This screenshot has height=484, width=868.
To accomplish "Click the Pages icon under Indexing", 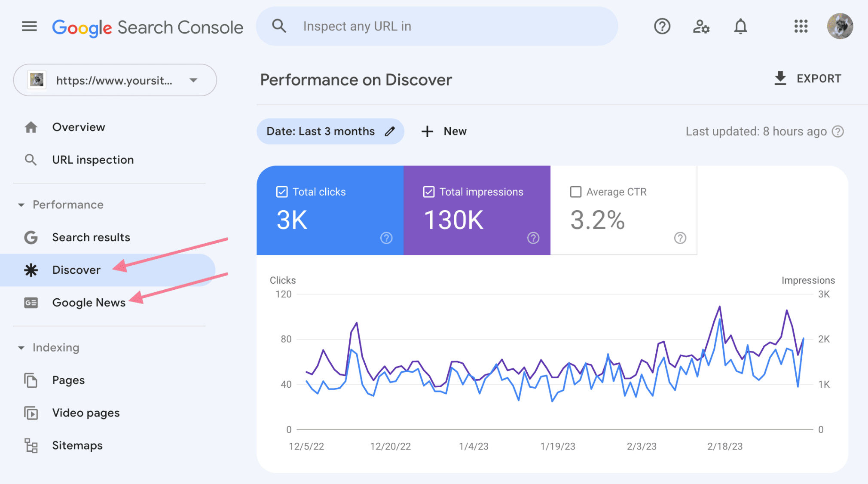I will click(x=31, y=379).
